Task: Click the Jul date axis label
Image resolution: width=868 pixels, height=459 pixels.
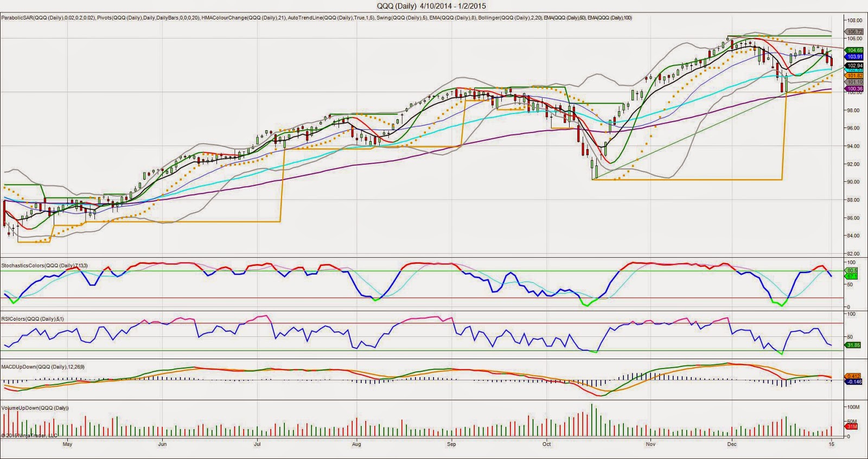Action: click(257, 444)
